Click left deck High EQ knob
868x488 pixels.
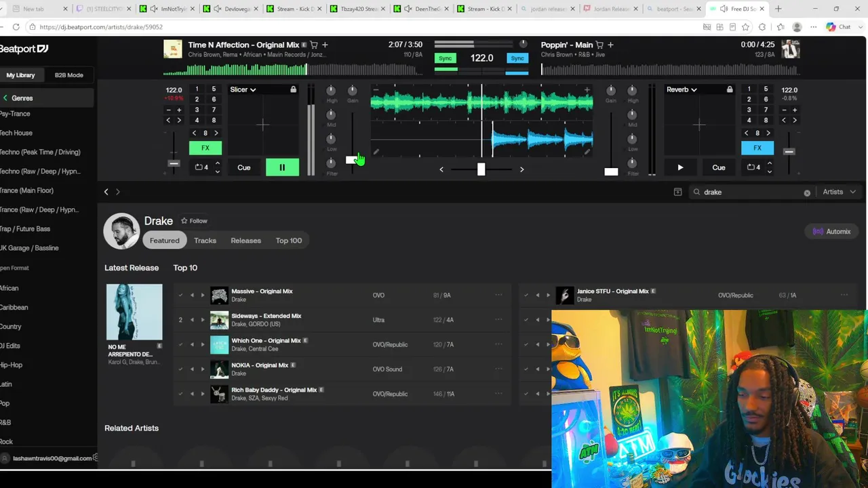coord(331,90)
